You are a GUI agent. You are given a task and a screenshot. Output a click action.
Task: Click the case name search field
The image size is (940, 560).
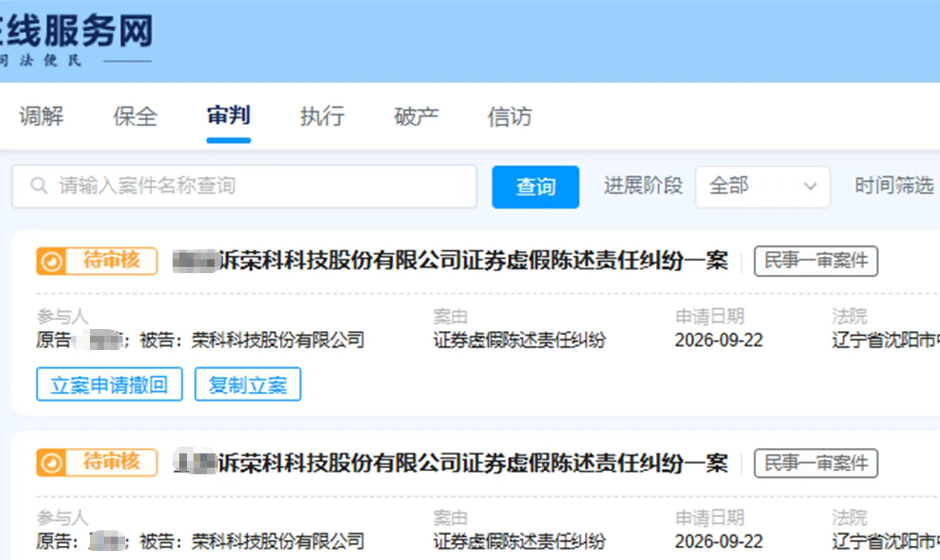244,186
